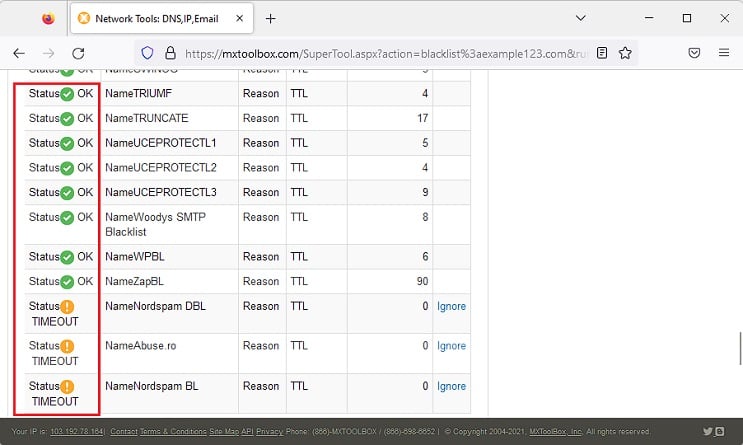The image size is (743, 445).
Task: Click the NameTRIUMF blacklist name
Action: [138, 93]
